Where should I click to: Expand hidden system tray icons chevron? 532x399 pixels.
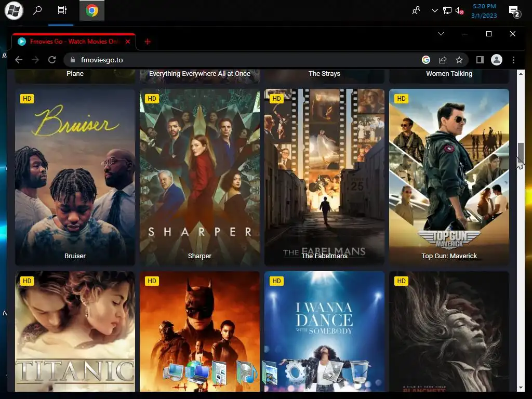(x=435, y=10)
